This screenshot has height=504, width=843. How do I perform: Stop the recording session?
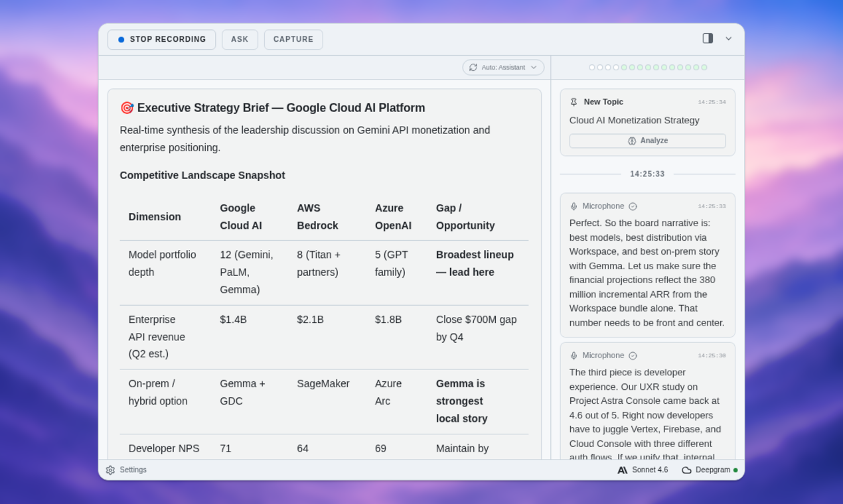[161, 40]
